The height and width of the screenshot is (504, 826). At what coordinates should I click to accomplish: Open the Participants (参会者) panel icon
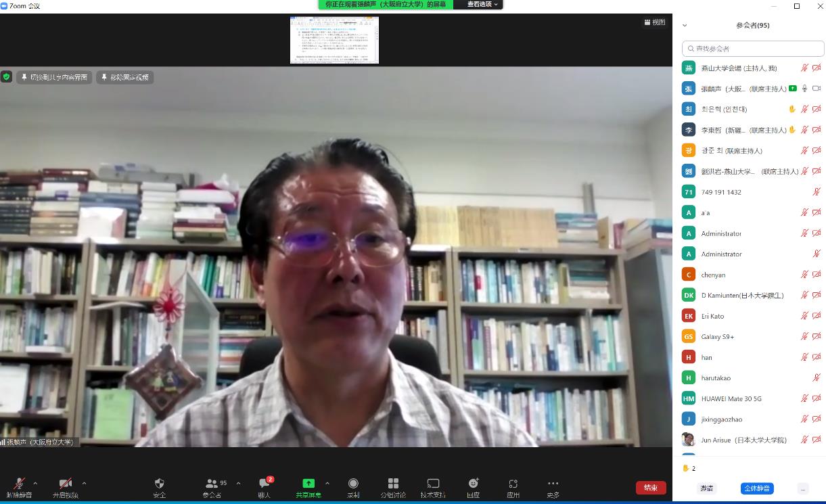click(x=212, y=483)
